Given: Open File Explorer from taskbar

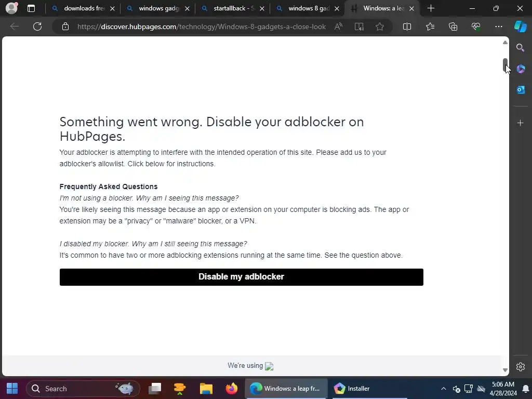Looking at the screenshot, I should coord(206,389).
